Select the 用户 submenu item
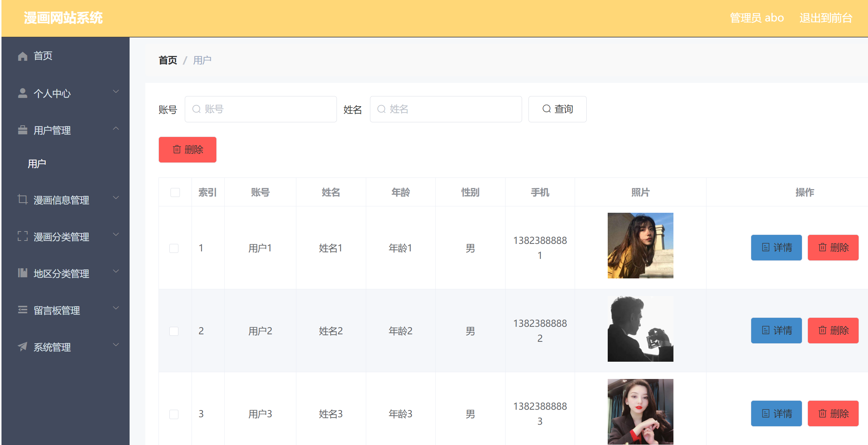868x445 pixels. coord(37,164)
